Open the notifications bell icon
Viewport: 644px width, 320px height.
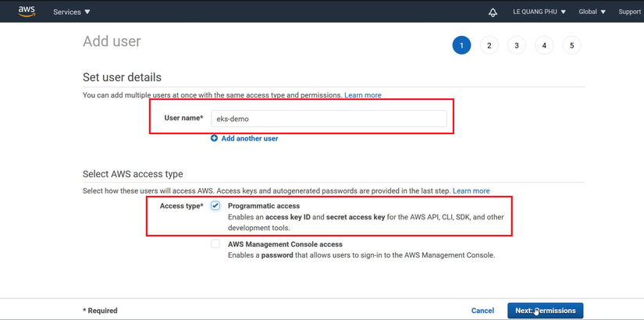click(493, 12)
